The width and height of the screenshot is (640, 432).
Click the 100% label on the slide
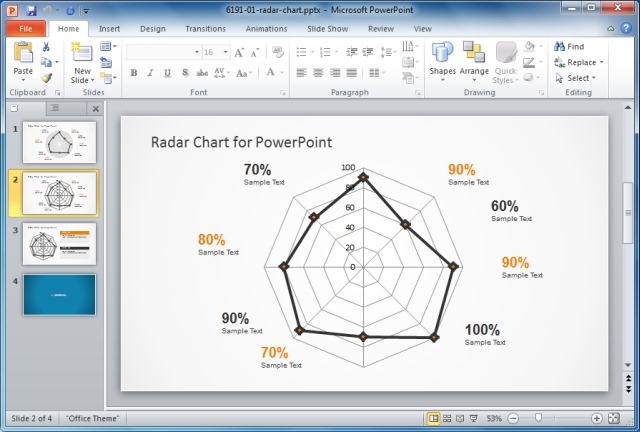[x=482, y=330]
